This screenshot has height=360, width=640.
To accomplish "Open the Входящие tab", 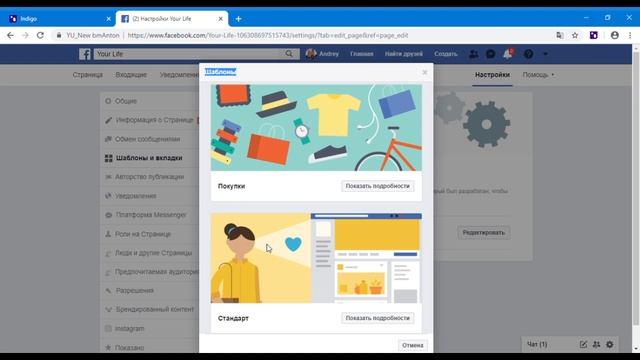I will (x=131, y=75).
